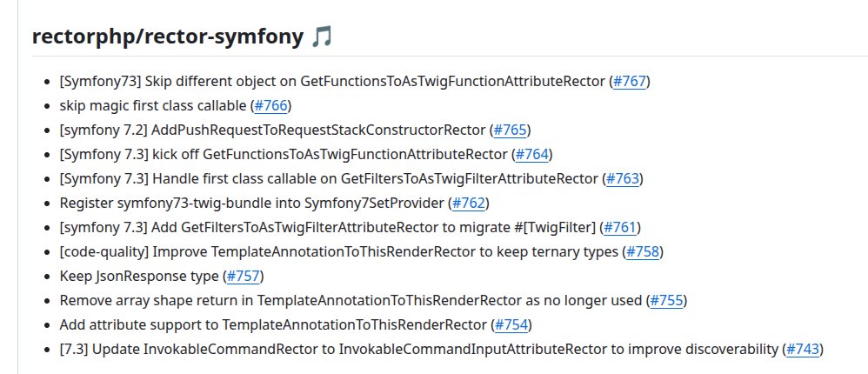Click the musical notes emoji icon
868x374 pixels.
pos(322,37)
